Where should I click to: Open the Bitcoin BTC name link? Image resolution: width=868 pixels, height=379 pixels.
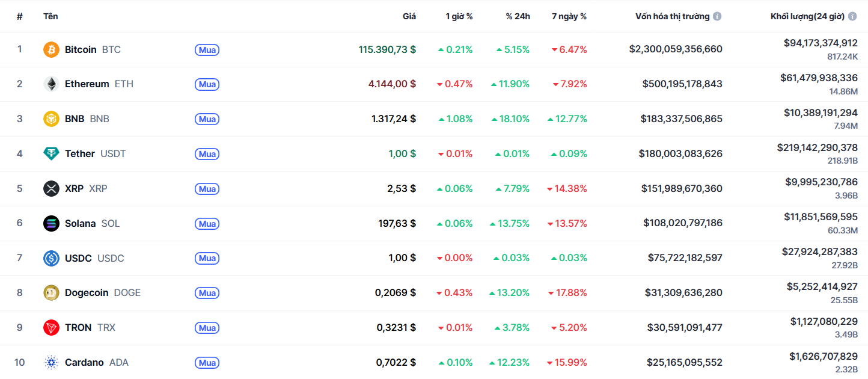93,49
